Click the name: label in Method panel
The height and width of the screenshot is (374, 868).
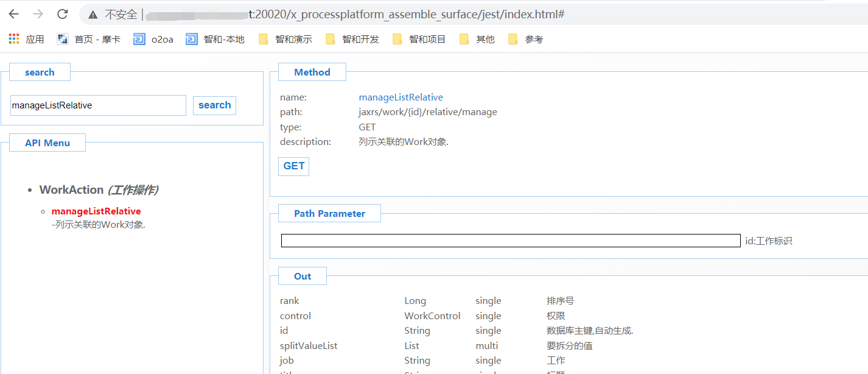pos(293,97)
